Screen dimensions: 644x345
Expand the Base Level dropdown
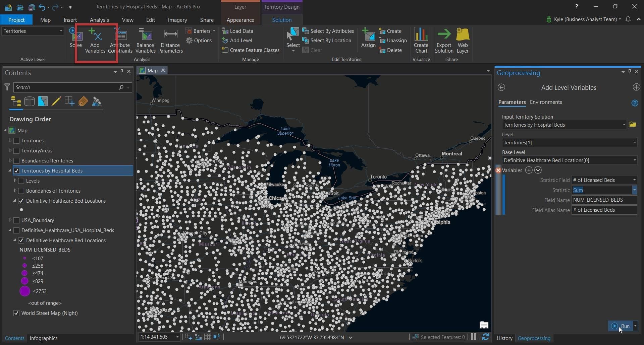point(634,160)
